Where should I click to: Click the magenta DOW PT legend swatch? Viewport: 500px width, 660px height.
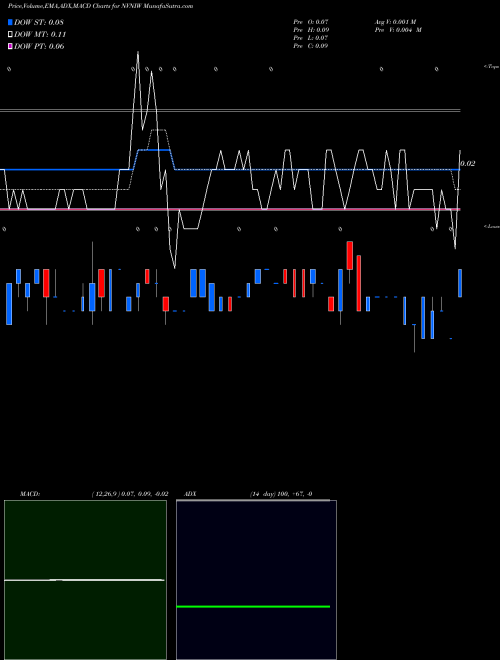[10, 46]
